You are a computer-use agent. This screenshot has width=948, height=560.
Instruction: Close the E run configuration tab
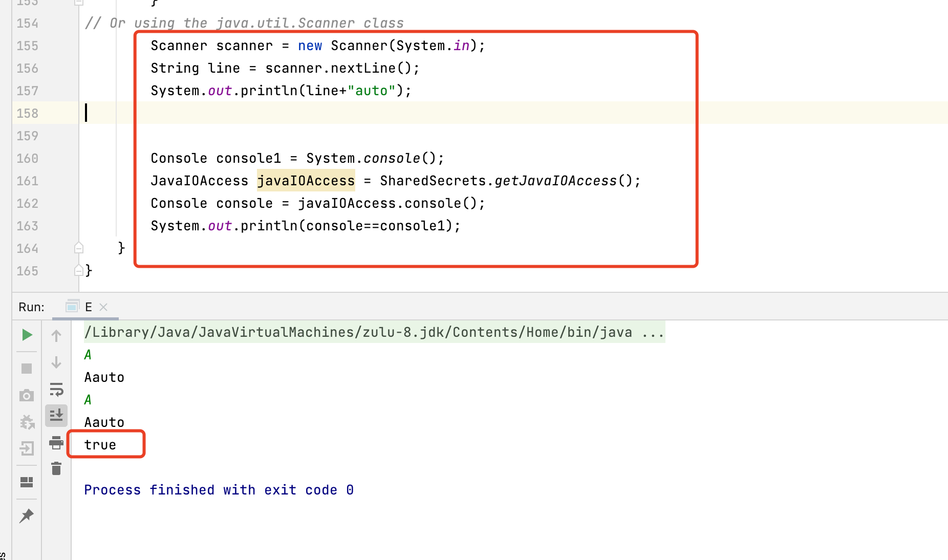point(103,307)
